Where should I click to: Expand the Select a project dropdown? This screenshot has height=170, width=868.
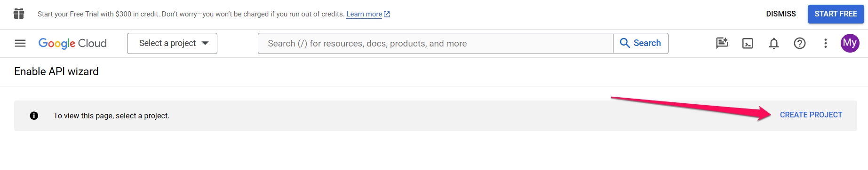coord(172,43)
